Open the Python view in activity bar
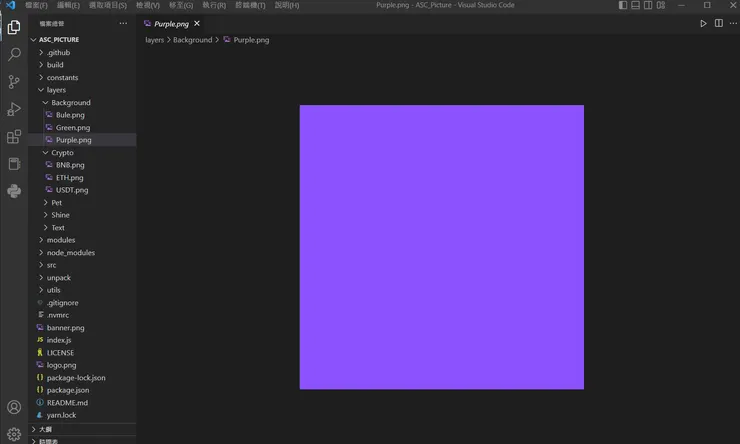Screen dimensions: 740x444 14,191
